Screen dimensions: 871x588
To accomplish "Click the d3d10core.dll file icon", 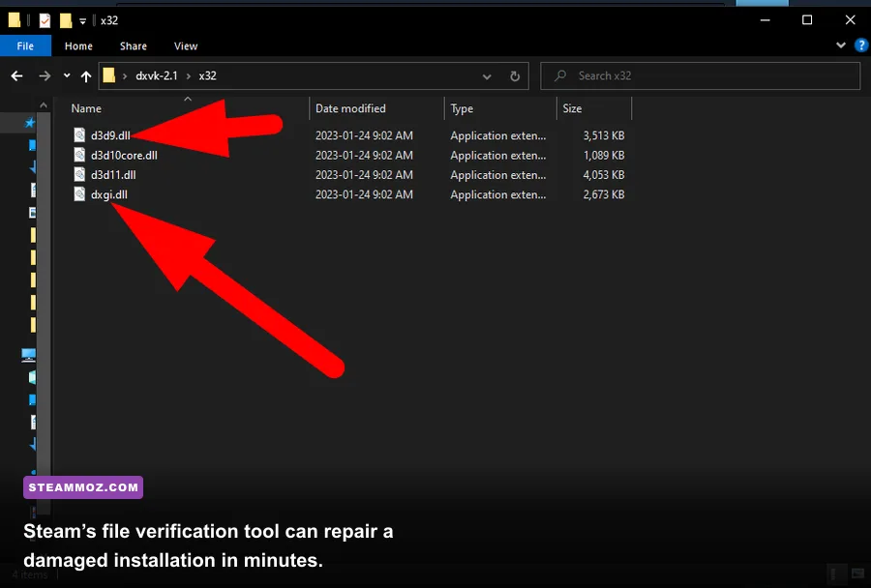I will (x=79, y=155).
